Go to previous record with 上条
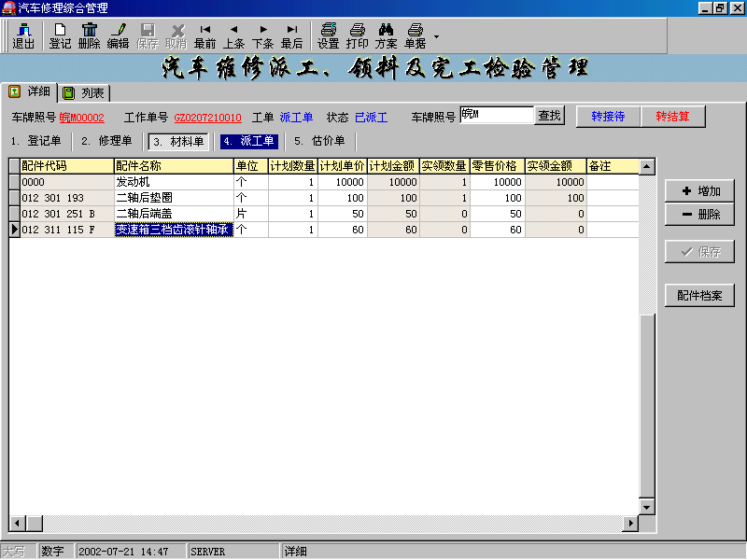 pyautogui.click(x=234, y=36)
